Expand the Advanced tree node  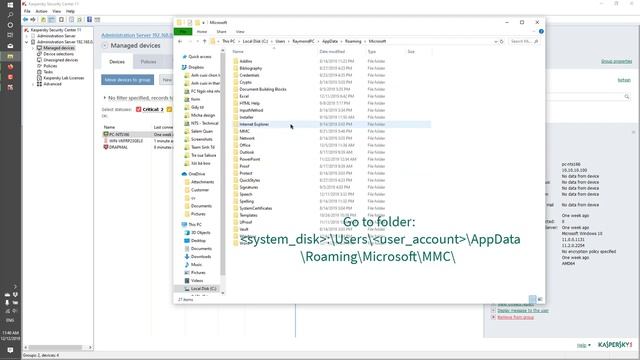coord(33,84)
